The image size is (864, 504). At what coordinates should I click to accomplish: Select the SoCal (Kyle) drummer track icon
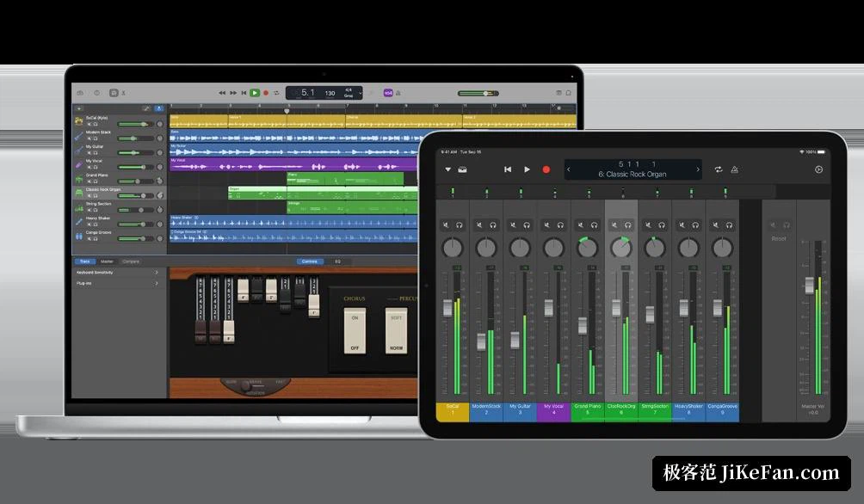(x=79, y=120)
